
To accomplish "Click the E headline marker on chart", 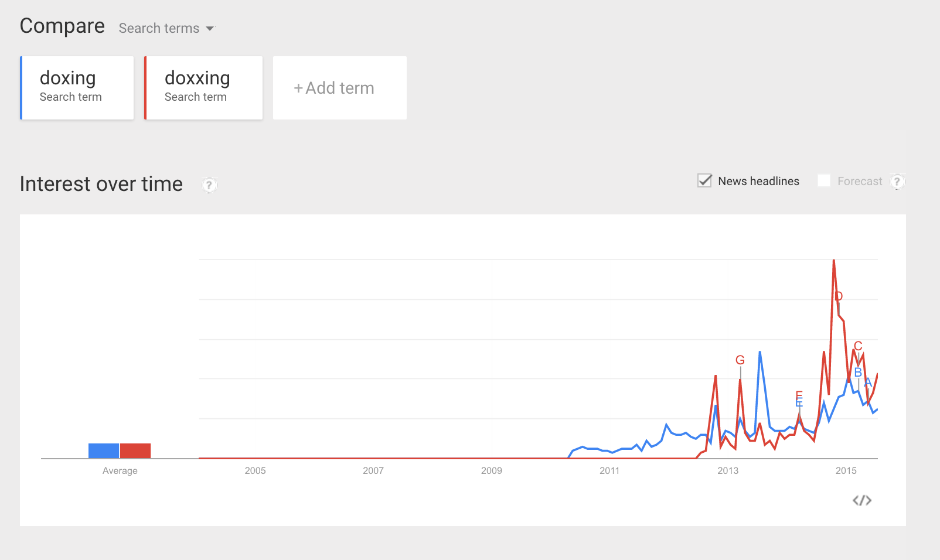I will coord(799,396).
